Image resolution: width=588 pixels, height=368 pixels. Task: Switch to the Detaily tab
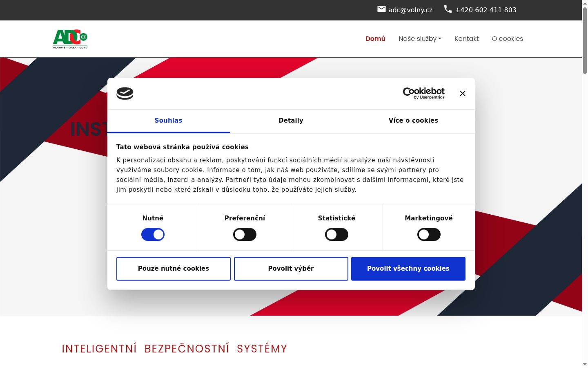point(291,121)
